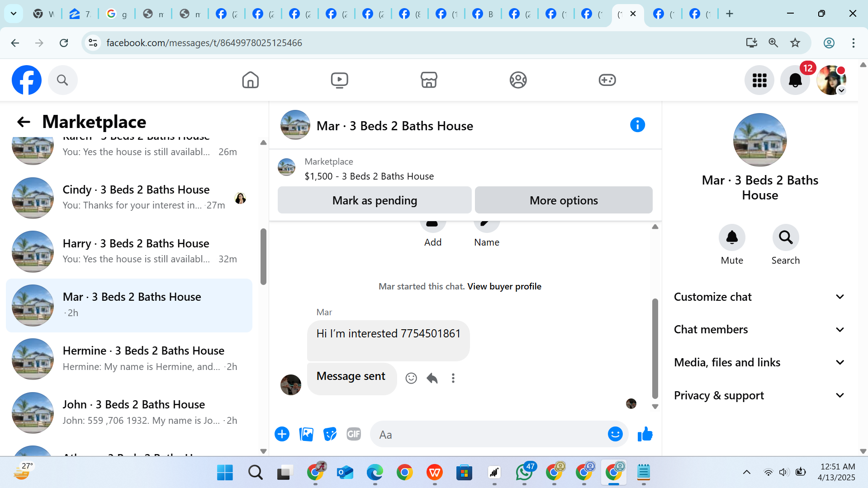Image resolution: width=868 pixels, height=488 pixels.
Task: Open the Facebook menu grid icon
Action: point(759,80)
